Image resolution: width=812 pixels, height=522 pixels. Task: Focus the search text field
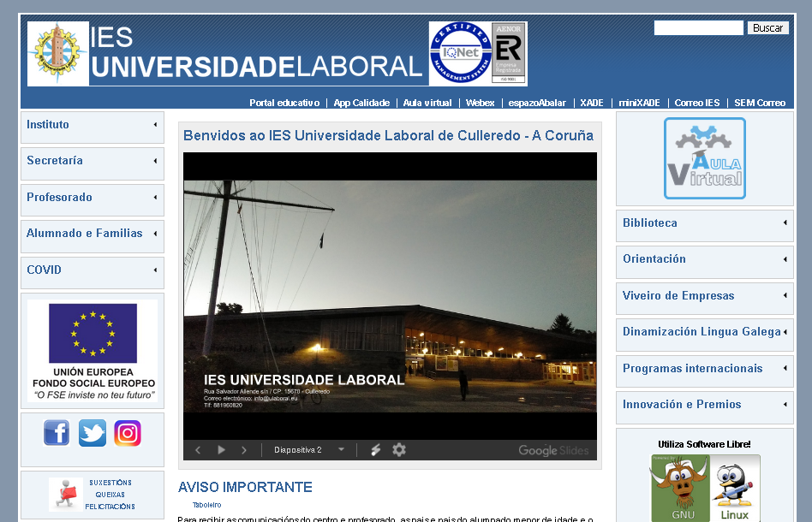tap(699, 28)
